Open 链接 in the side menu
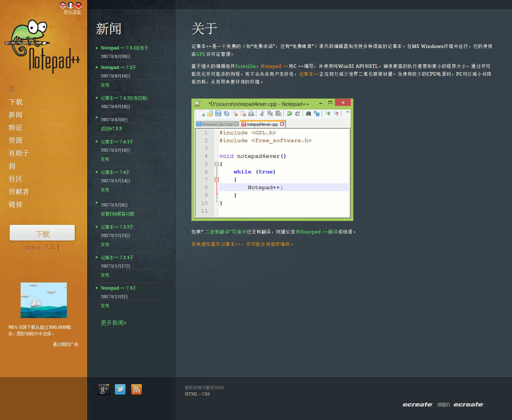Image resolution: width=512 pixels, height=420 pixels. click(x=16, y=204)
